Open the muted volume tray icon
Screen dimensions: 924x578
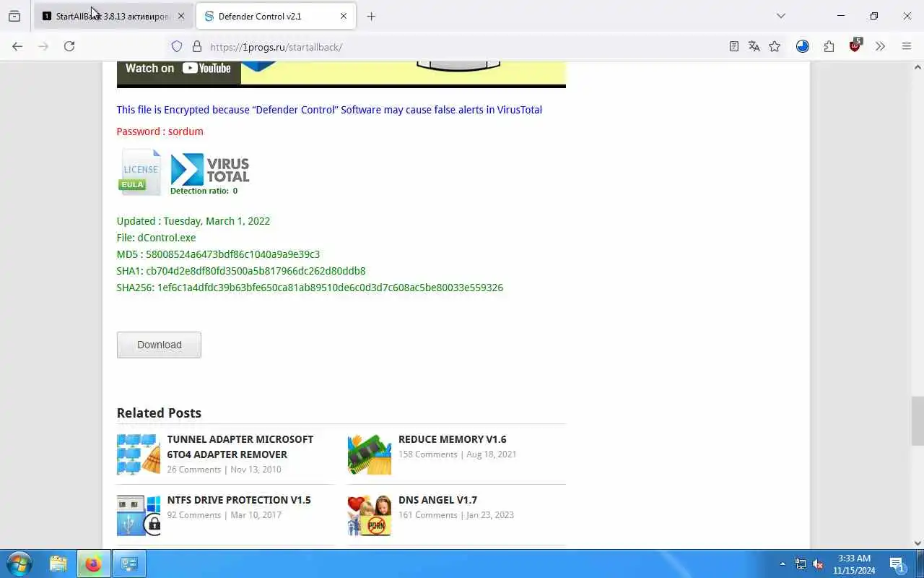click(x=819, y=564)
